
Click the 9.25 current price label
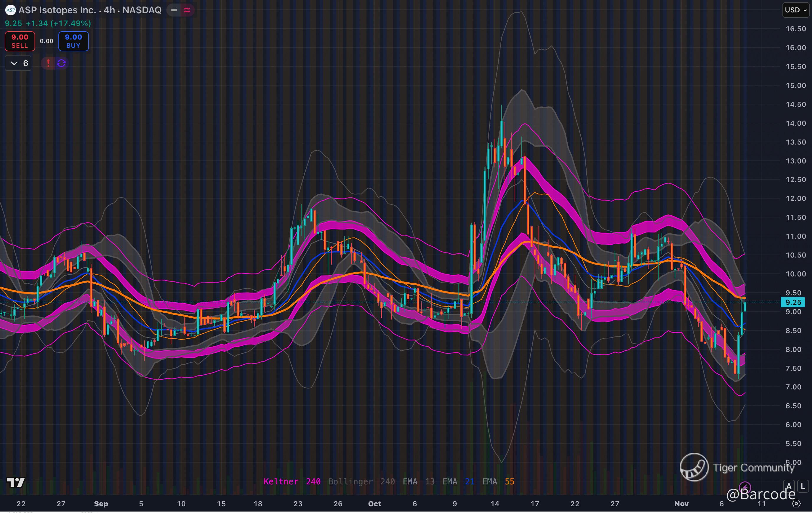793,302
